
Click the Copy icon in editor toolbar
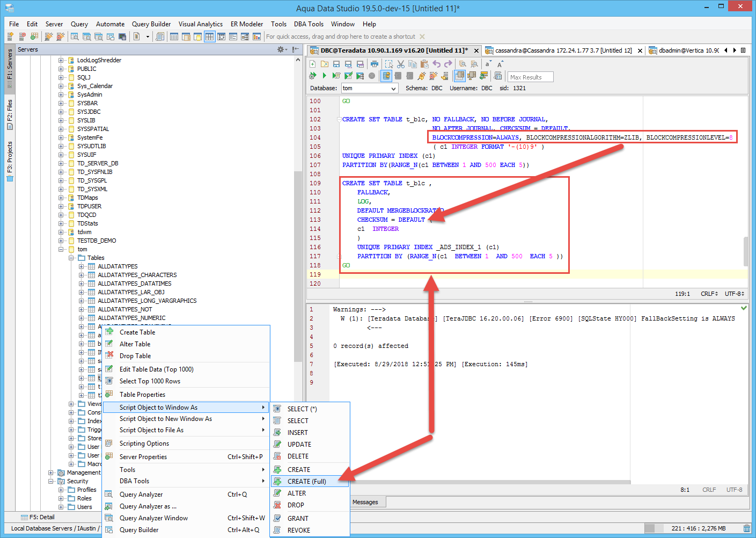(x=413, y=64)
